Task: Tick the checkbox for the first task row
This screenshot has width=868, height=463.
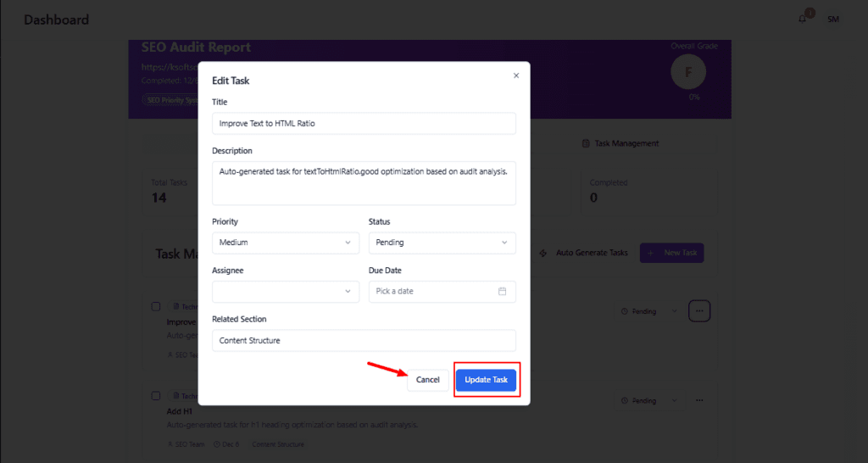Action: tap(156, 306)
